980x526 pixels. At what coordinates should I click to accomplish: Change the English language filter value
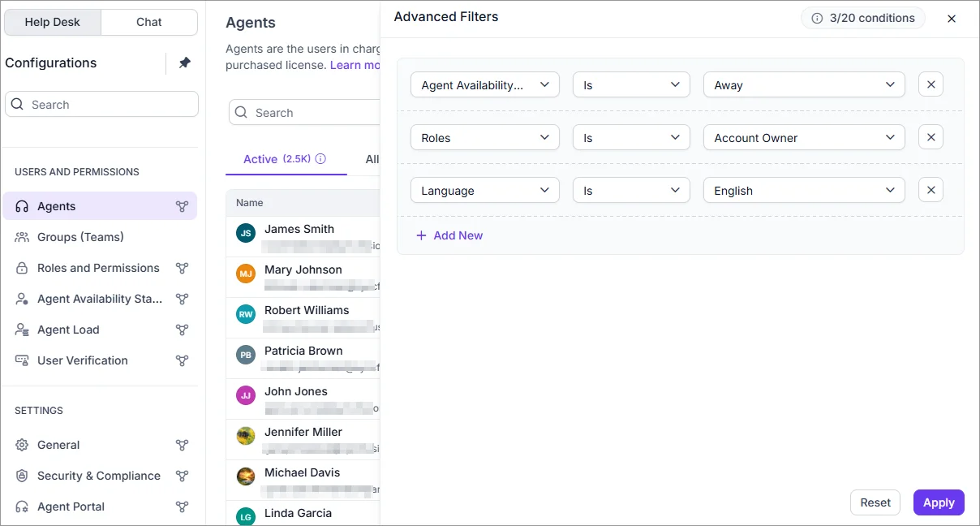803,190
